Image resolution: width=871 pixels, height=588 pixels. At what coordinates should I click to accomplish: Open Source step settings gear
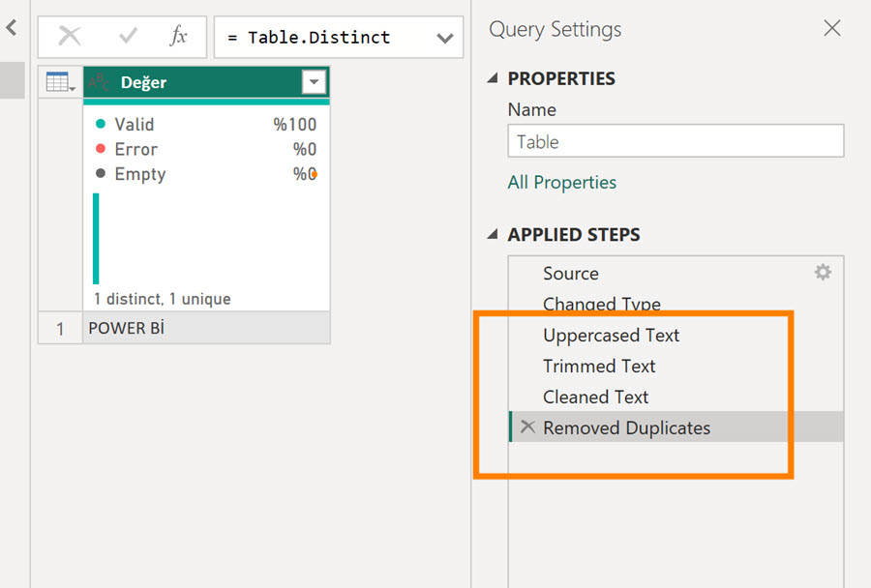(823, 273)
